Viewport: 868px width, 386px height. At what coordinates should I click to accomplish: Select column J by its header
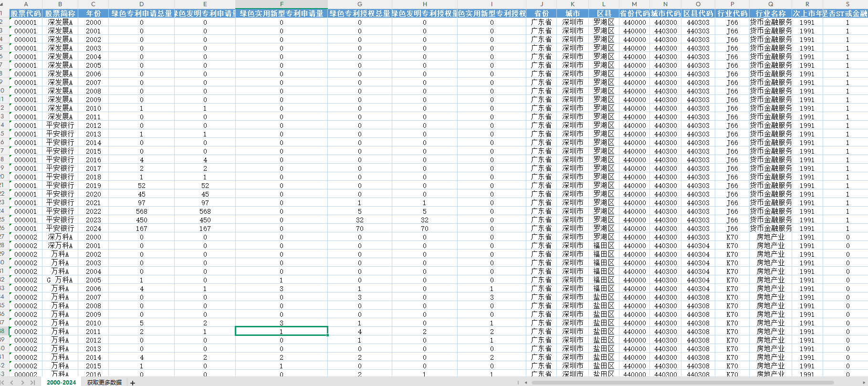tap(542, 4)
